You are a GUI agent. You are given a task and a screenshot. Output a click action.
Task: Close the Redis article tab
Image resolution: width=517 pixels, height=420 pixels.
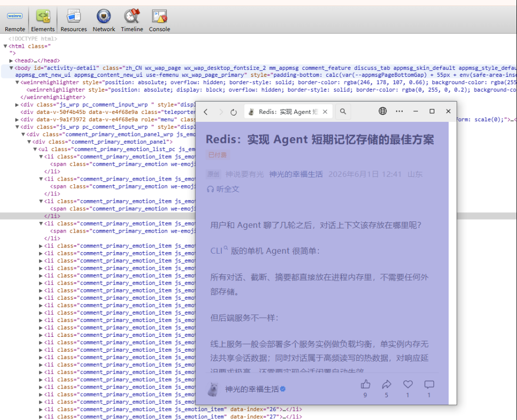click(325, 112)
